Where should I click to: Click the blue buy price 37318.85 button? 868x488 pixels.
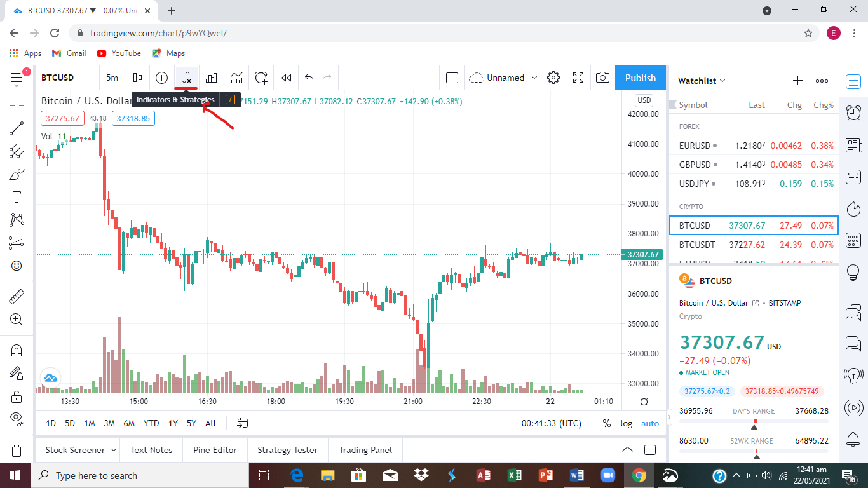[x=133, y=118]
